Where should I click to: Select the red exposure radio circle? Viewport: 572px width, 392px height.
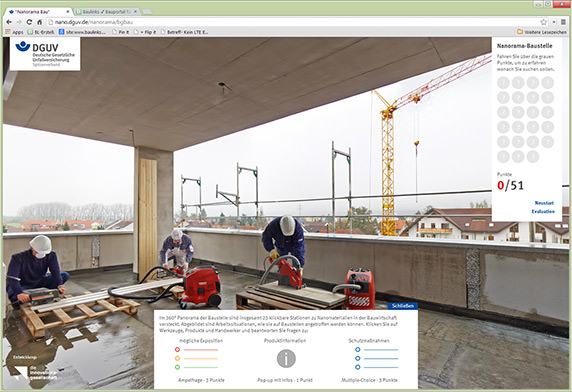coord(178,349)
